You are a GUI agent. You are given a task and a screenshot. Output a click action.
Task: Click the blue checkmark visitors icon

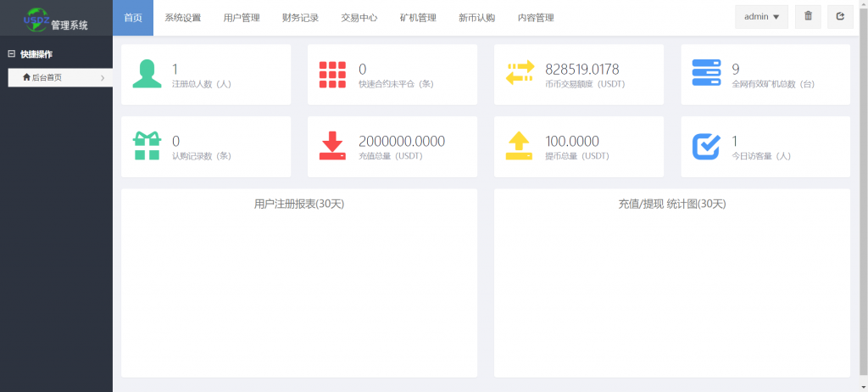click(x=706, y=146)
